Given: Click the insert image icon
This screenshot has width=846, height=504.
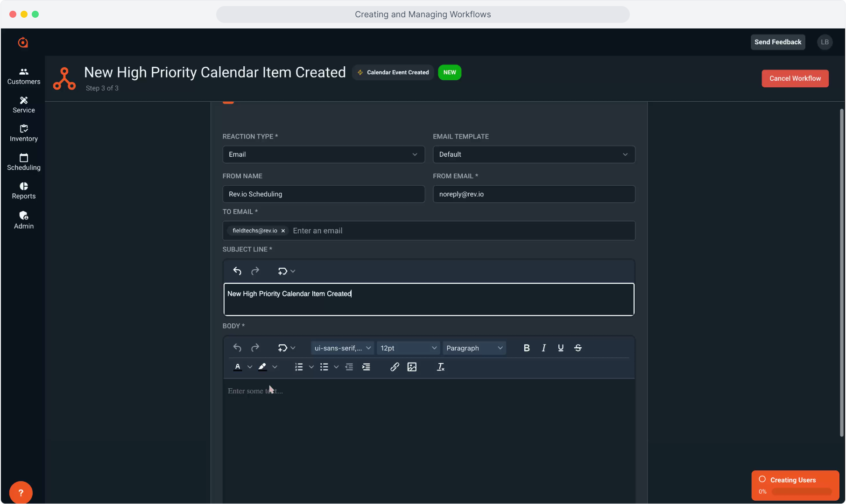Looking at the screenshot, I should (x=412, y=367).
